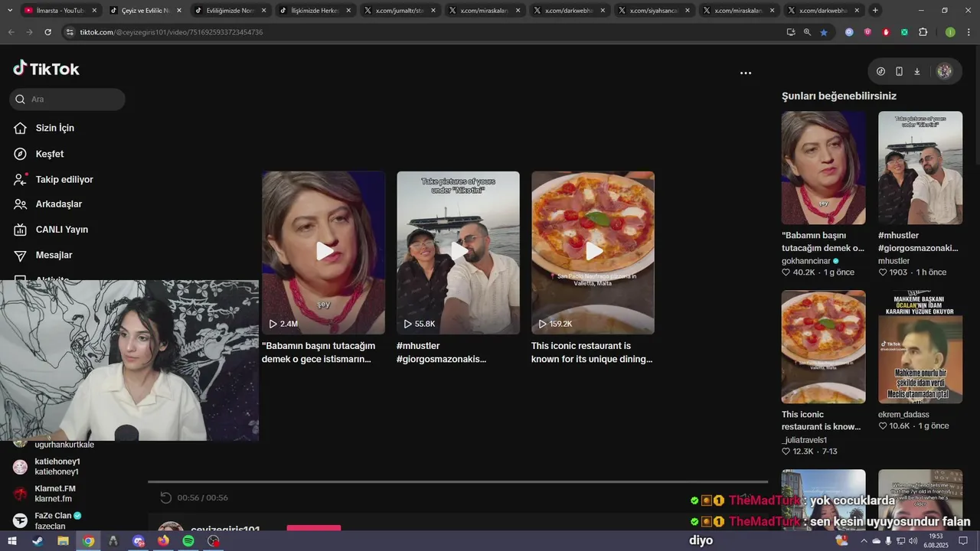Visit the _juliatravels1 profile link
The height and width of the screenshot is (551, 980).
(804, 440)
